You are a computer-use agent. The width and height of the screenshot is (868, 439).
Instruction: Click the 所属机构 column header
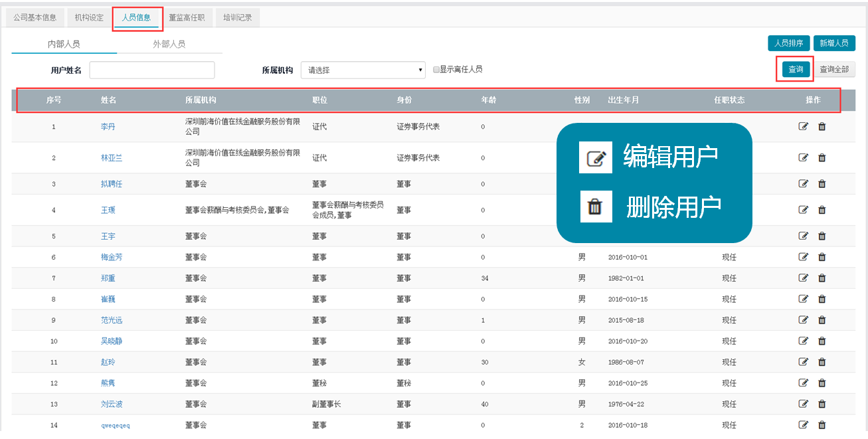tap(201, 100)
